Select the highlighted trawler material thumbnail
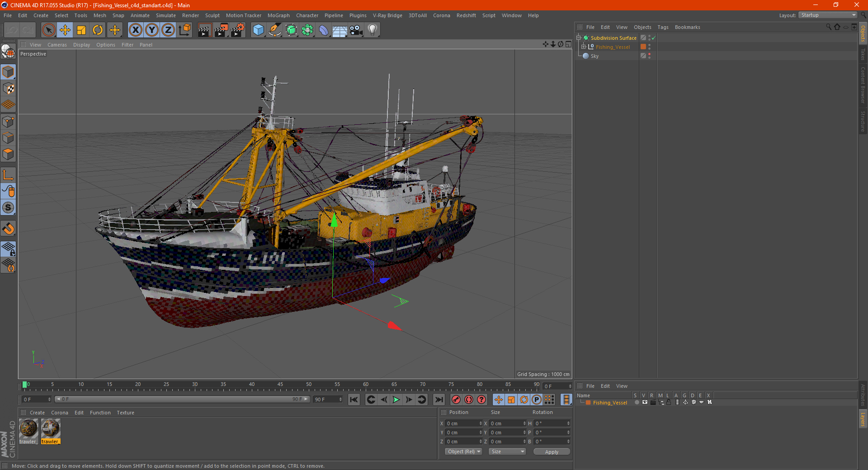The width and height of the screenshot is (868, 470). [x=50, y=428]
